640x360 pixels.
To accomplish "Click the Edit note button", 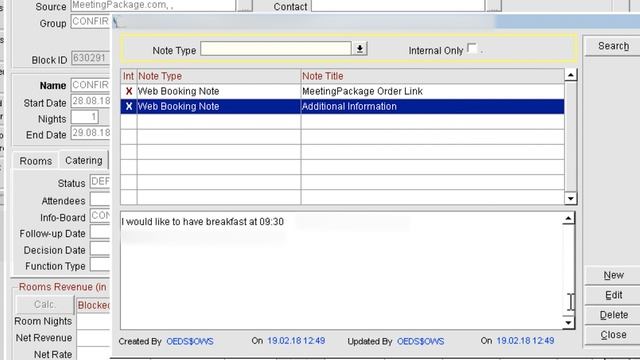I will tap(613, 295).
